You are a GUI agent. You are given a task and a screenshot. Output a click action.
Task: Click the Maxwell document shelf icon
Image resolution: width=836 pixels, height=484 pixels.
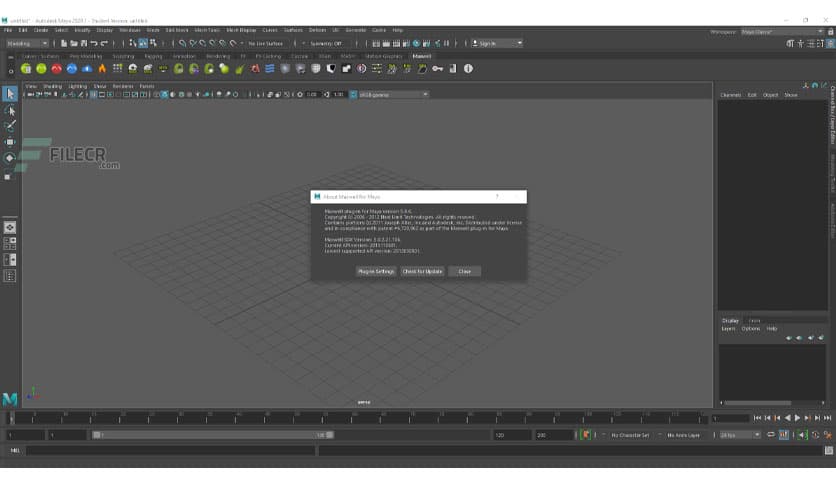pos(453,68)
